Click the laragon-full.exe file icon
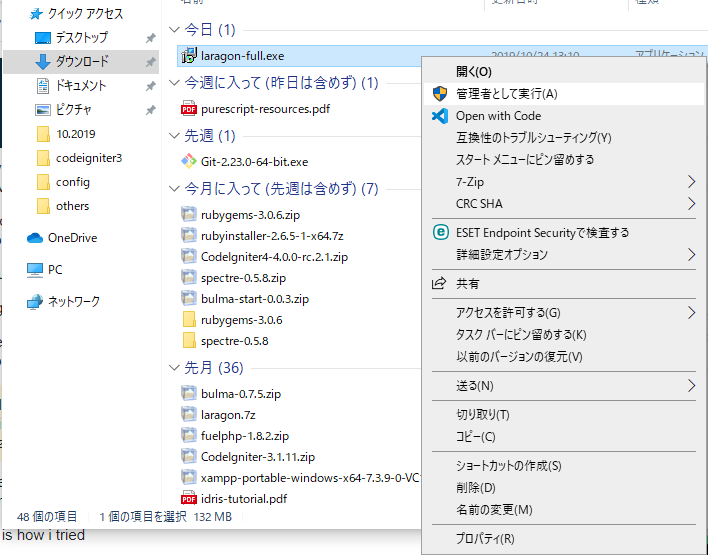Viewport: 708px width, 555px height. point(189,56)
